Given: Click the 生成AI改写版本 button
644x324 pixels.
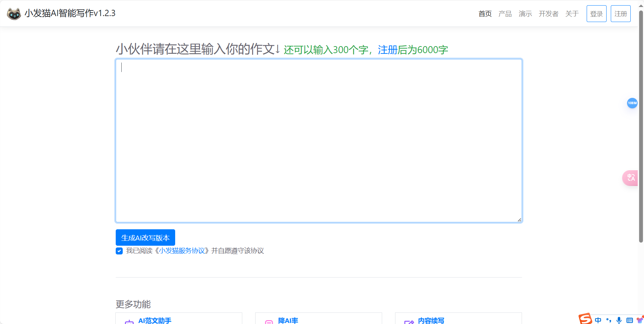Looking at the screenshot, I should pos(145,238).
